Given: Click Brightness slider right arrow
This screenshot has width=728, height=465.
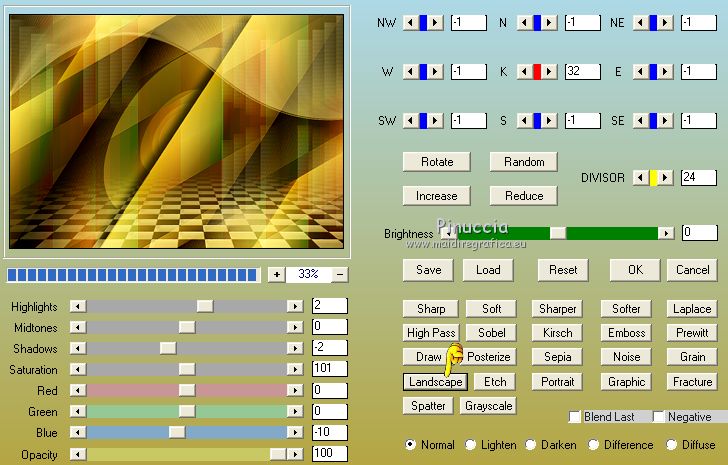Looking at the screenshot, I should [x=666, y=233].
